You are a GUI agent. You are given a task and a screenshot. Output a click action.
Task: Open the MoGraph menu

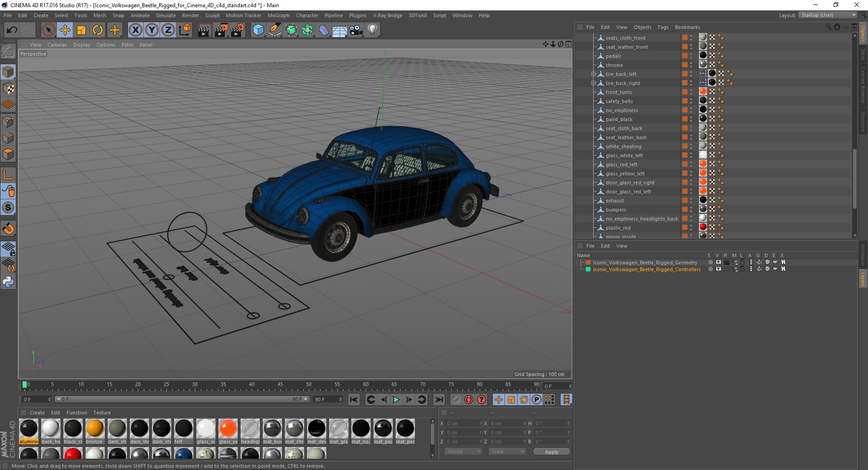278,15
